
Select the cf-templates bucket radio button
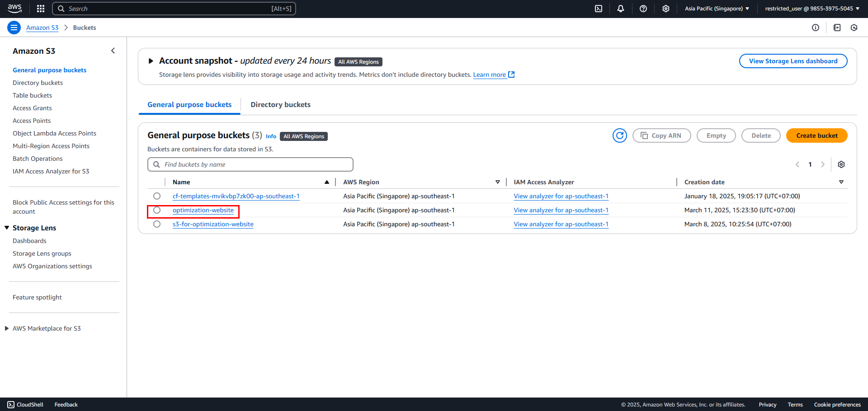click(157, 196)
